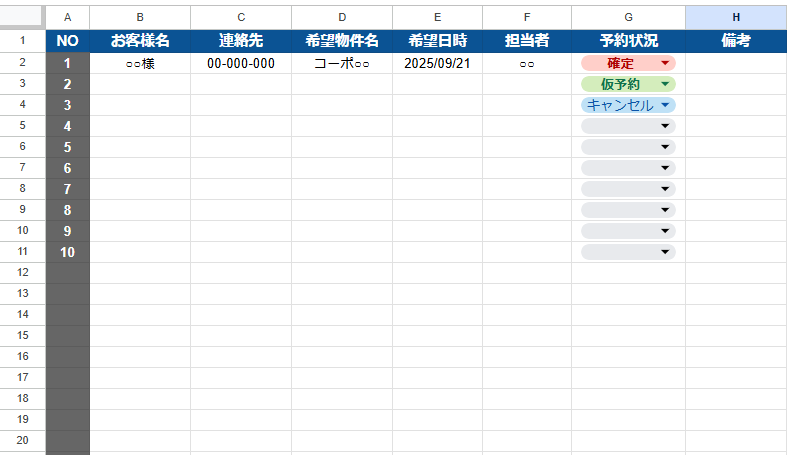Viewport: 787px width, 455px height.
Task: Select the cell with date 2025/09/21
Action: pos(437,63)
